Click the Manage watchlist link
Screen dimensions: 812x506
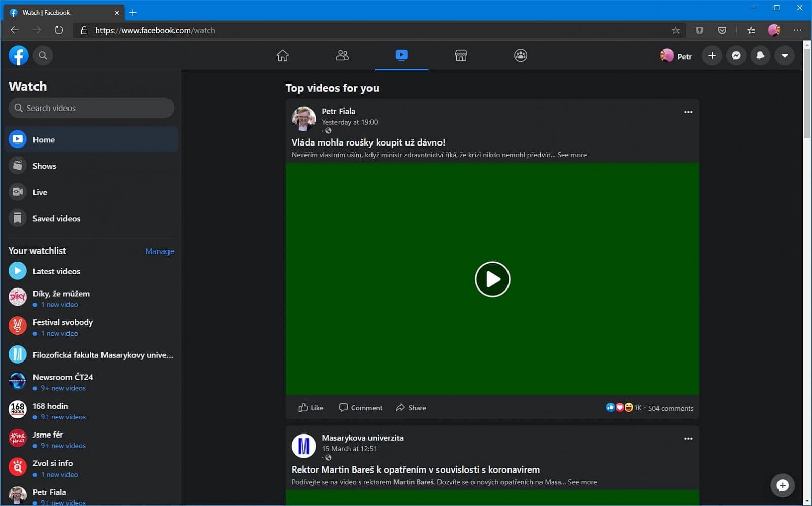159,251
